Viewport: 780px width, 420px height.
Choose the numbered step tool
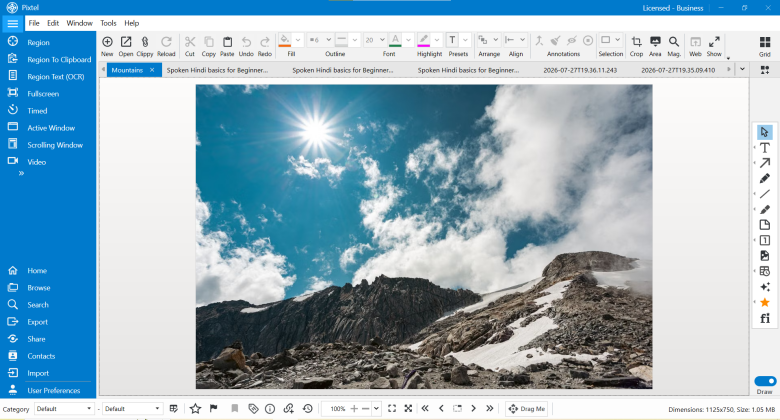(765, 240)
